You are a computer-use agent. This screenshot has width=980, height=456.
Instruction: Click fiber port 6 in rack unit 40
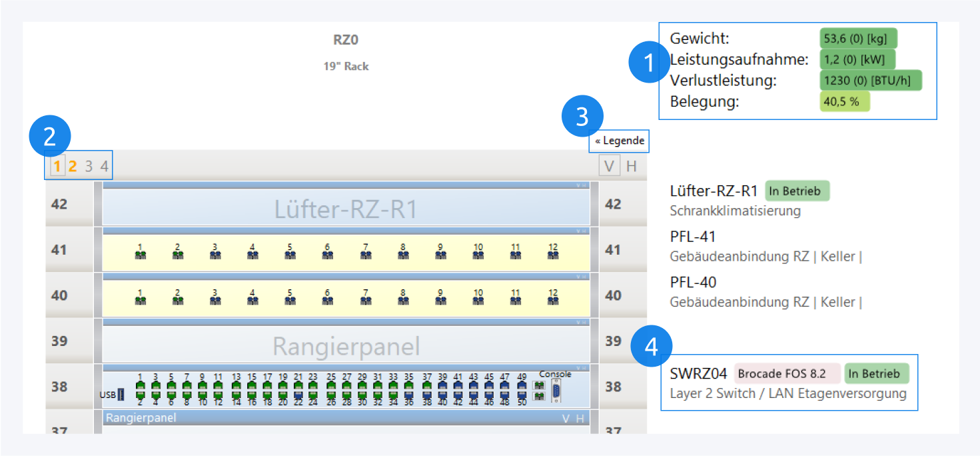328,300
